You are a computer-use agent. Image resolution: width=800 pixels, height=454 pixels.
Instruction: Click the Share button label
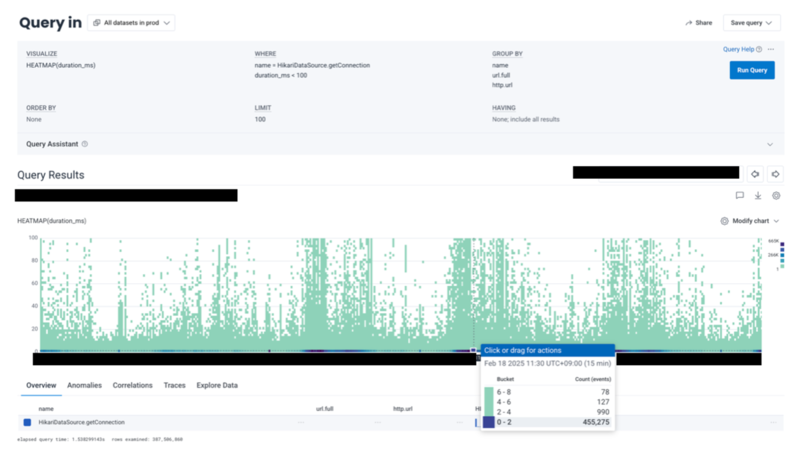point(704,23)
